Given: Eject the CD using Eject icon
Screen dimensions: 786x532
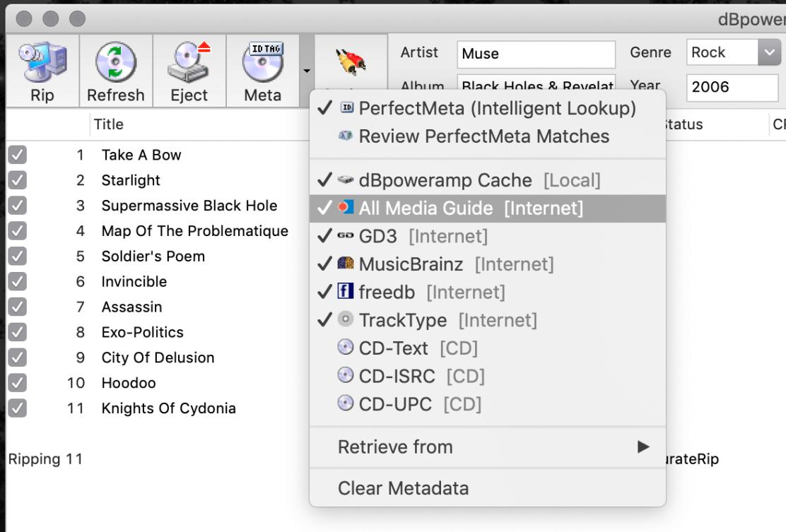Looking at the screenshot, I should (189, 64).
